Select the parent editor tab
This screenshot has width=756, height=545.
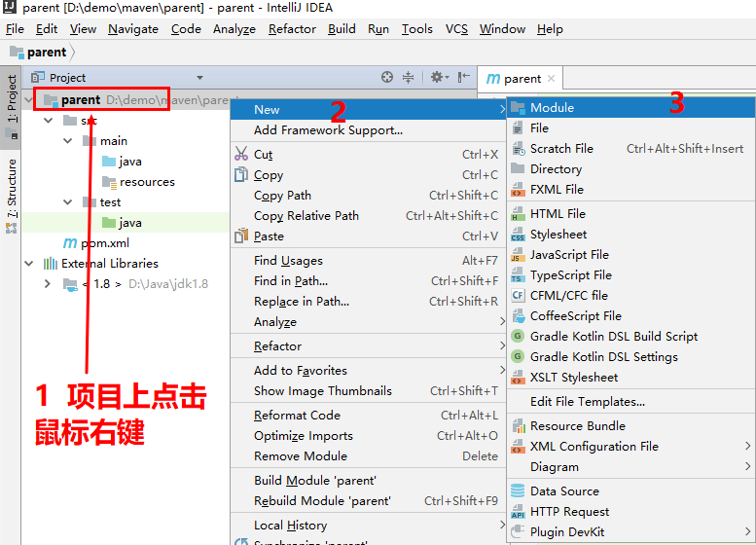click(521, 78)
